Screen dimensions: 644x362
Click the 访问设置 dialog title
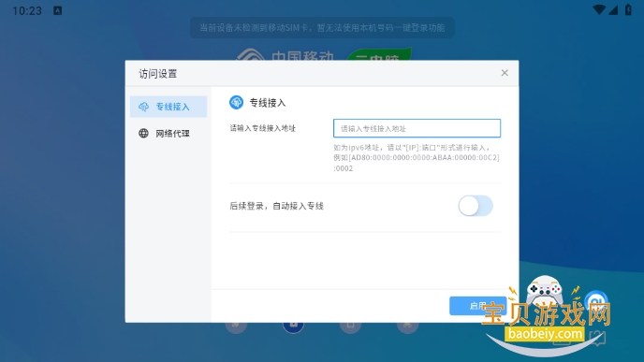[x=157, y=74]
